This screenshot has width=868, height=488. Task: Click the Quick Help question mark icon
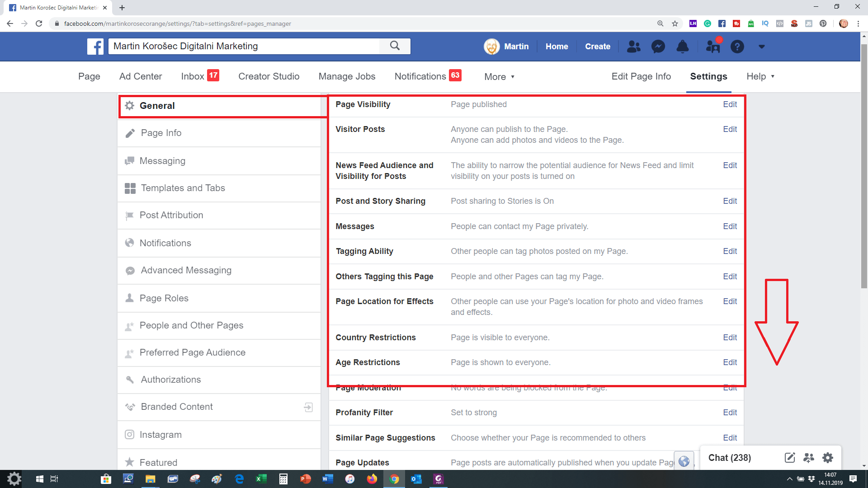[x=737, y=47]
